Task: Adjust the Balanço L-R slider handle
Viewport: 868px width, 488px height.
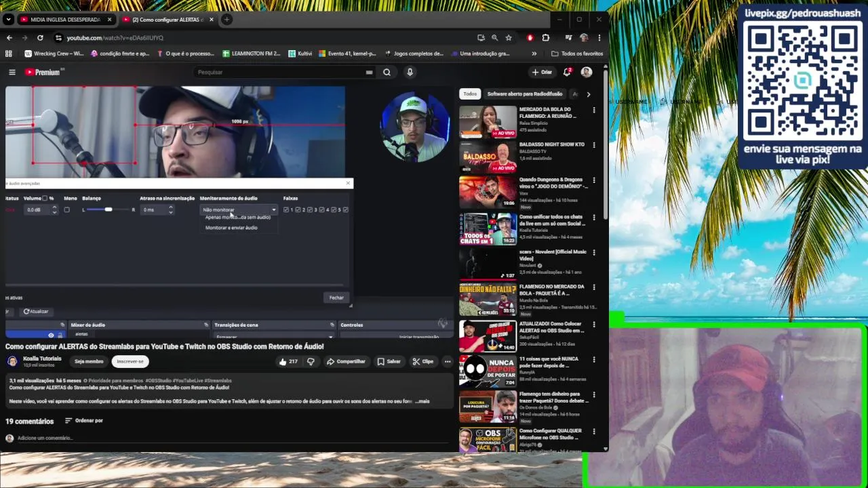Action: point(108,210)
